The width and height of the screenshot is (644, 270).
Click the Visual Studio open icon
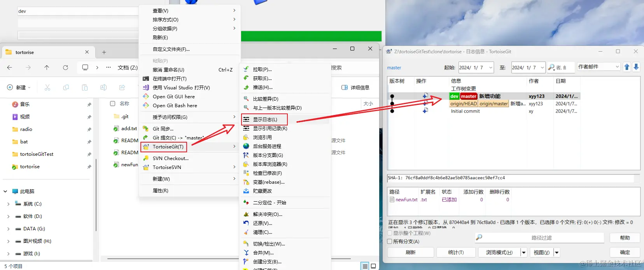[146, 87]
